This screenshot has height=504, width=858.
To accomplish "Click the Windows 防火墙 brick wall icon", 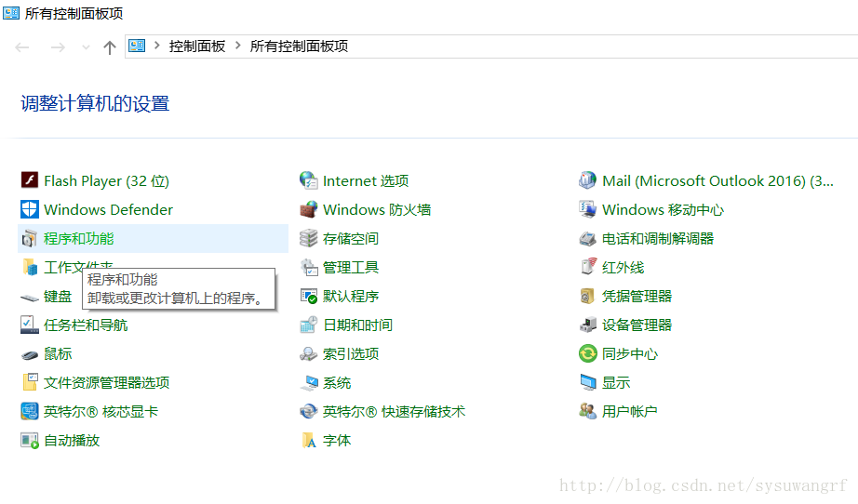I will 309,209.
